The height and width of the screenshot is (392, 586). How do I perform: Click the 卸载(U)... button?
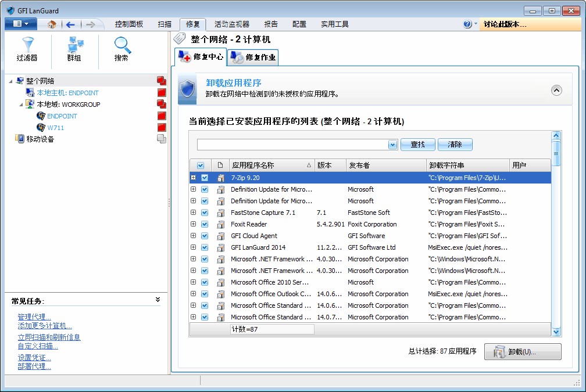pos(523,352)
